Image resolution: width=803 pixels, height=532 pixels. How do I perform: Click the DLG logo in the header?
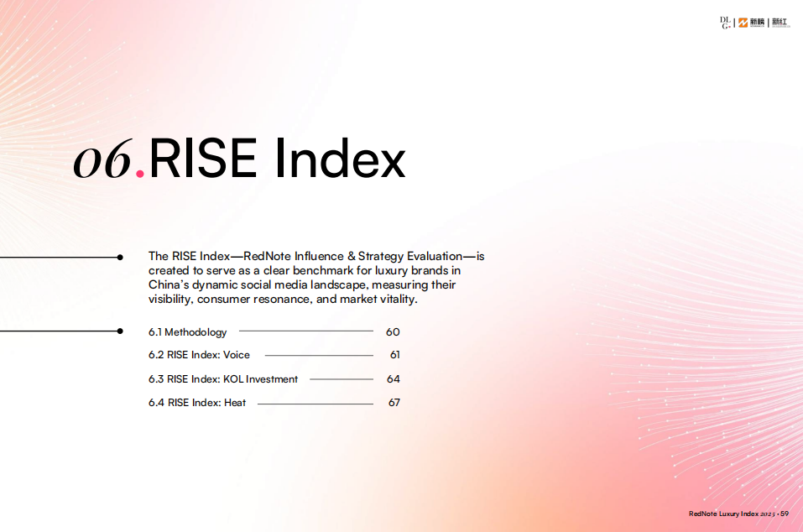tap(726, 23)
